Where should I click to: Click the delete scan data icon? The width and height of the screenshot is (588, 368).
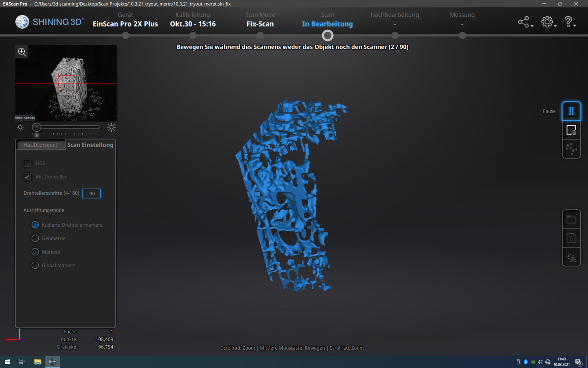coord(571,130)
